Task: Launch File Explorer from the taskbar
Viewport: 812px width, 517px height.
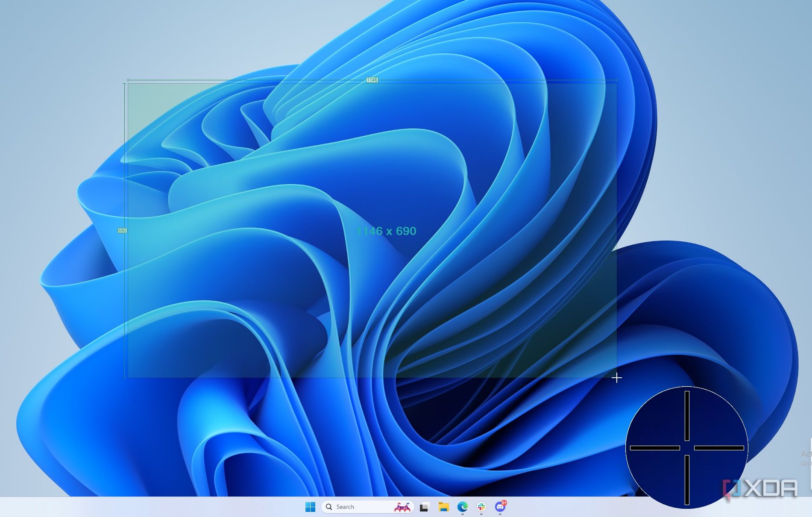Action: tap(443, 507)
